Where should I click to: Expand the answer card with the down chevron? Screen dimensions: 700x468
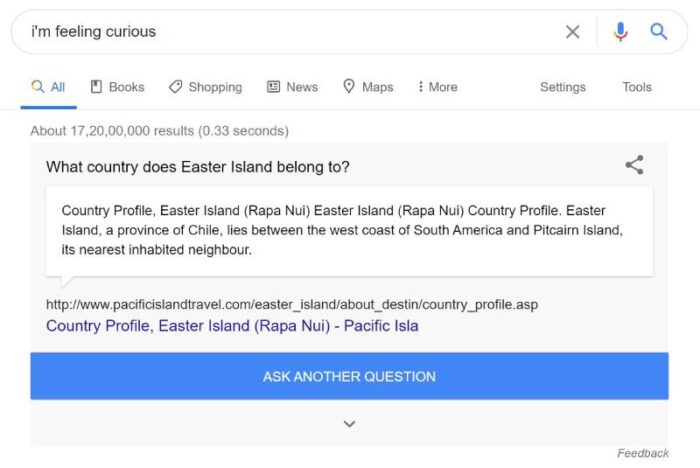pyautogui.click(x=350, y=423)
